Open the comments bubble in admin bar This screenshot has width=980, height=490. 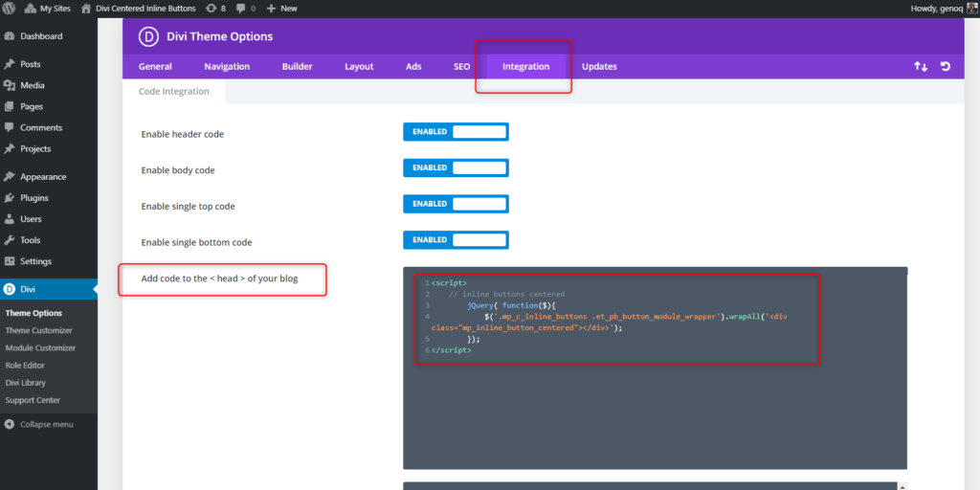pos(246,8)
